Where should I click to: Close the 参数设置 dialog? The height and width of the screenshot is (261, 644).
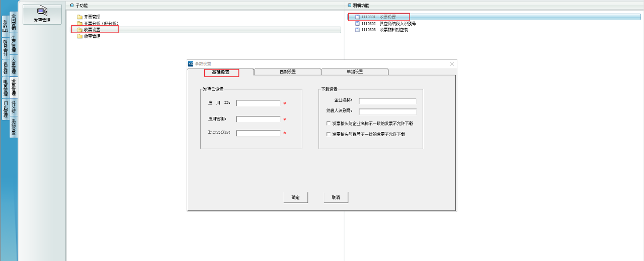[452, 63]
